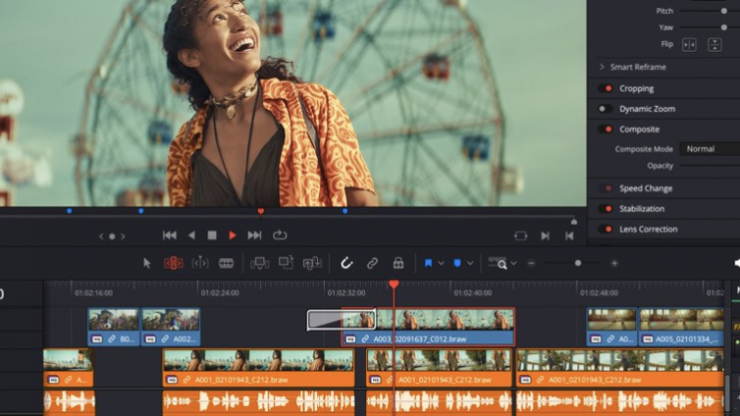Toggle timeline snapping magnet icon
This screenshot has width=740, height=416.
point(346,263)
